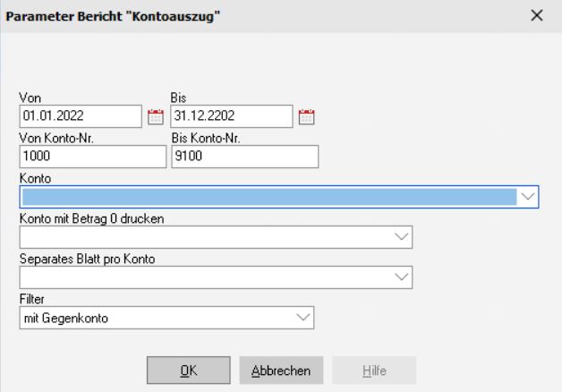Focus the Von Konto-Nr. field containing 1000
562x392 pixels.
(92, 157)
